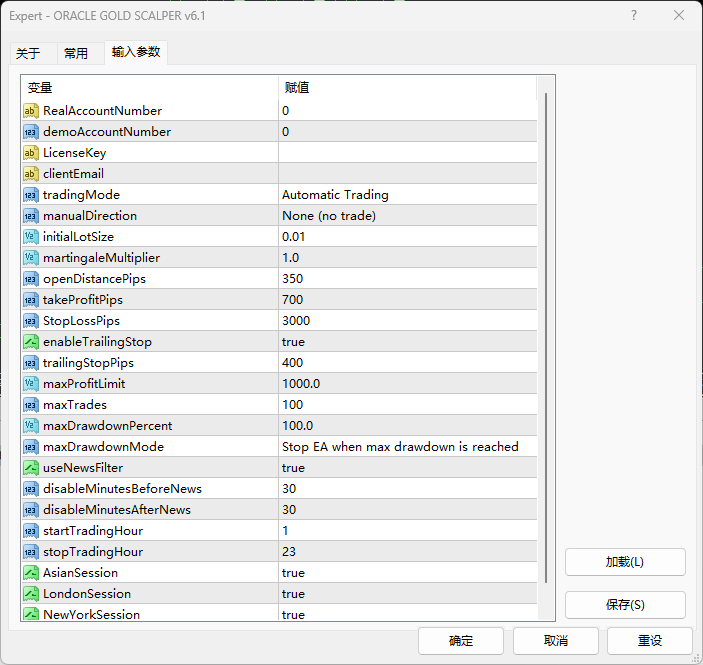Click the boolean icon beside useNewsFilter

click(x=30, y=468)
